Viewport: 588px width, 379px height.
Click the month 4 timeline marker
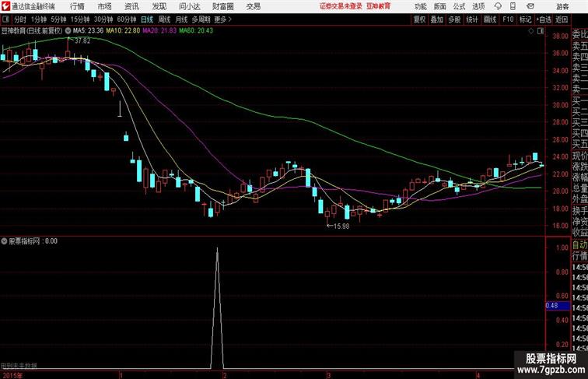pos(478,375)
